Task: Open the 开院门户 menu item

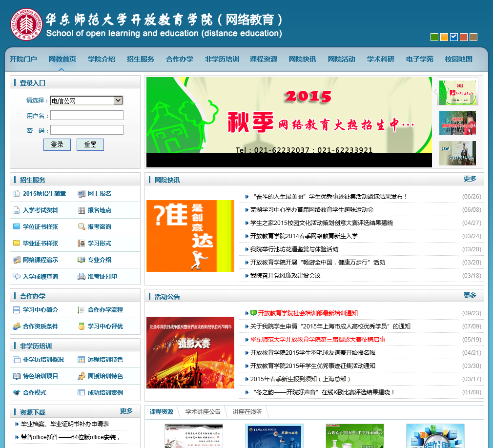Action: (23, 59)
